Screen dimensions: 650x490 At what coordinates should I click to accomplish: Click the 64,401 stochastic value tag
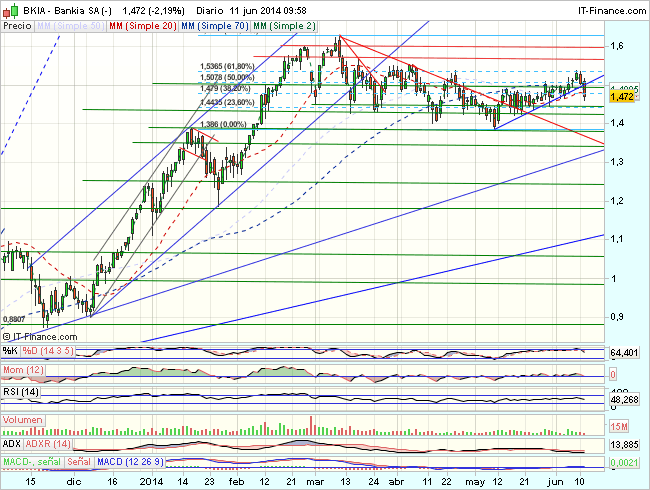[x=623, y=353]
